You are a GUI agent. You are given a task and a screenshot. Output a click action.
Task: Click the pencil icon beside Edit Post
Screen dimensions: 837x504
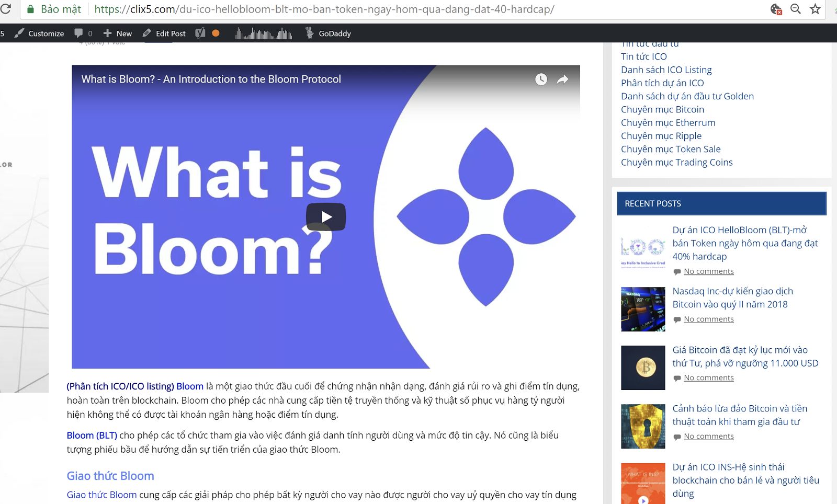(147, 33)
